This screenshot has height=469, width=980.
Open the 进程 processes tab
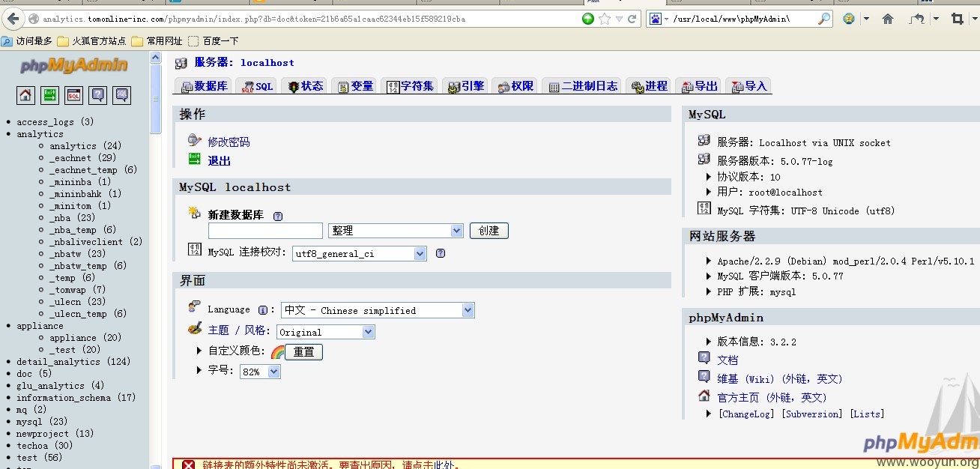[649, 86]
